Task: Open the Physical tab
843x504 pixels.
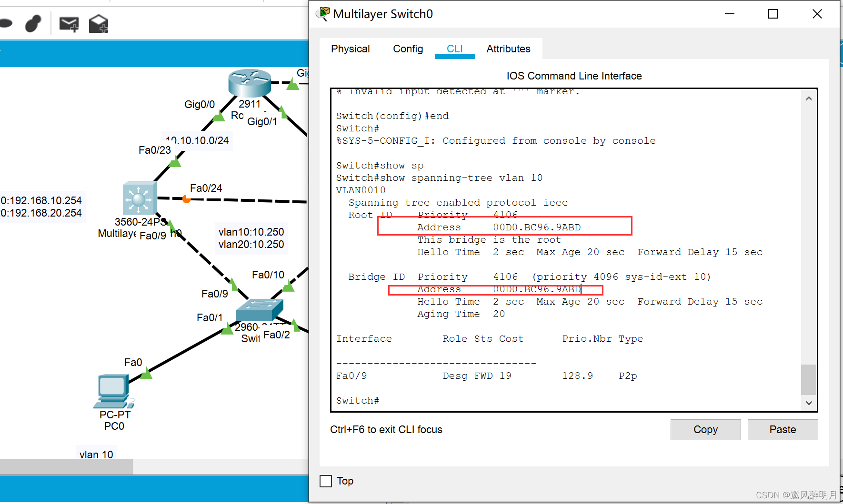Action: 351,49
